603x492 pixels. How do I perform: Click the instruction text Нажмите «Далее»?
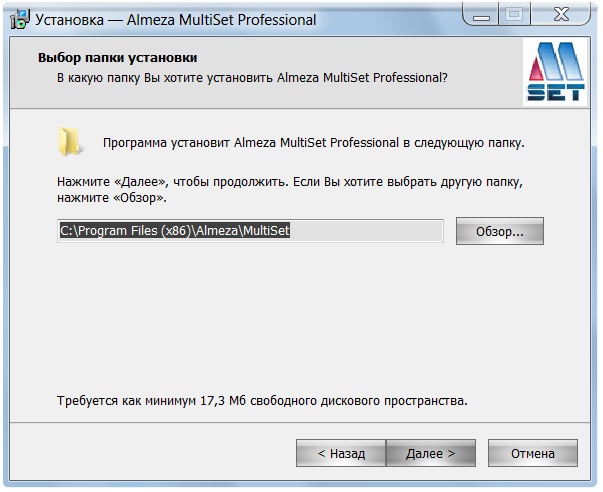[290, 189]
